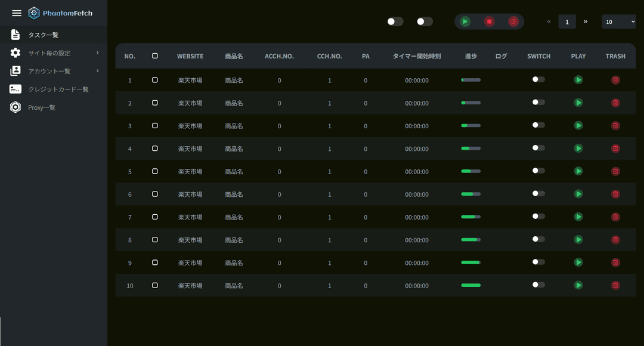The height and width of the screenshot is (346, 644).
Task: Remove task 8 with its trash icon
Action: 615,240
